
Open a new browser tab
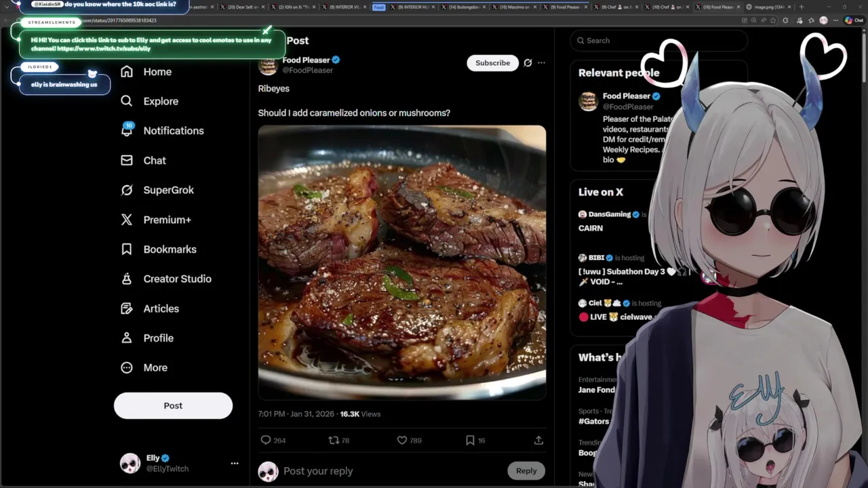pos(802,7)
